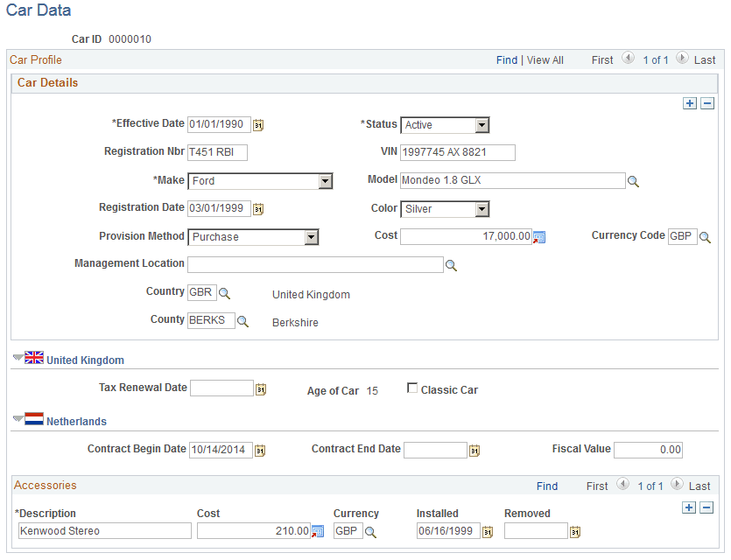Open the lookup for Currency Code GBP
The height and width of the screenshot is (560, 731).
(x=704, y=236)
